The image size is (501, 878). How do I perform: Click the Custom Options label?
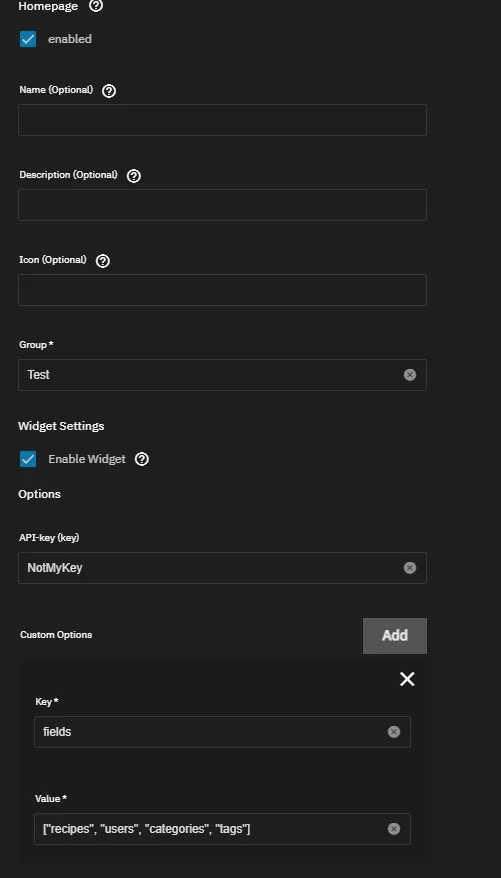pos(56,635)
